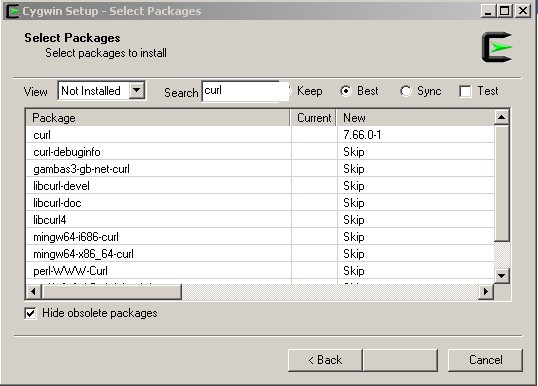This screenshot has width=538, height=386.
Task: Click the Current column header
Action: coord(314,118)
